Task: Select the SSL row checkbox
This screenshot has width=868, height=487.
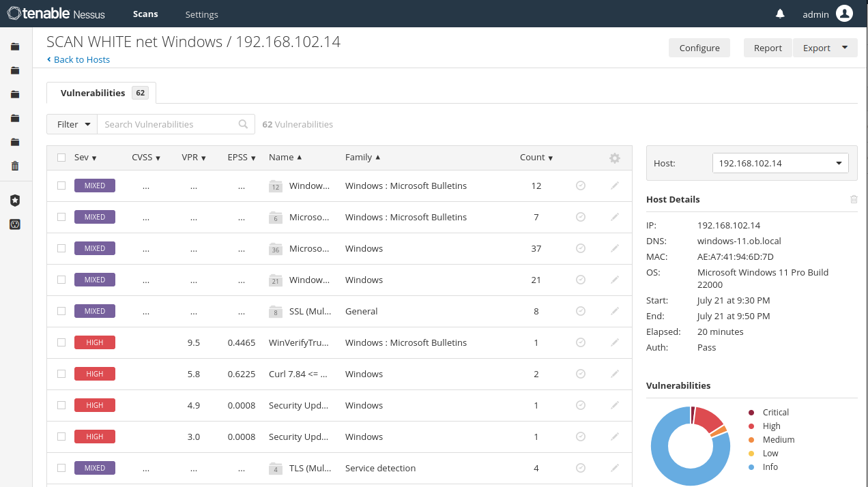Action: [61, 311]
